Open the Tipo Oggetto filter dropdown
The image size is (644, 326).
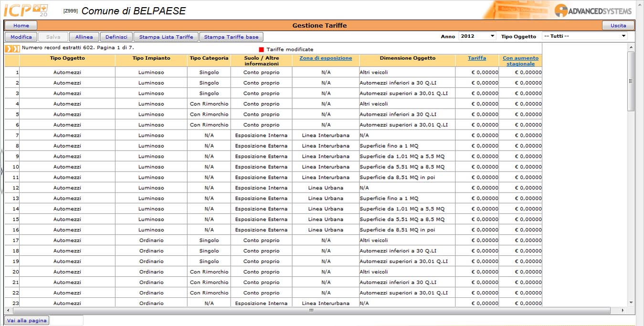[585, 36]
